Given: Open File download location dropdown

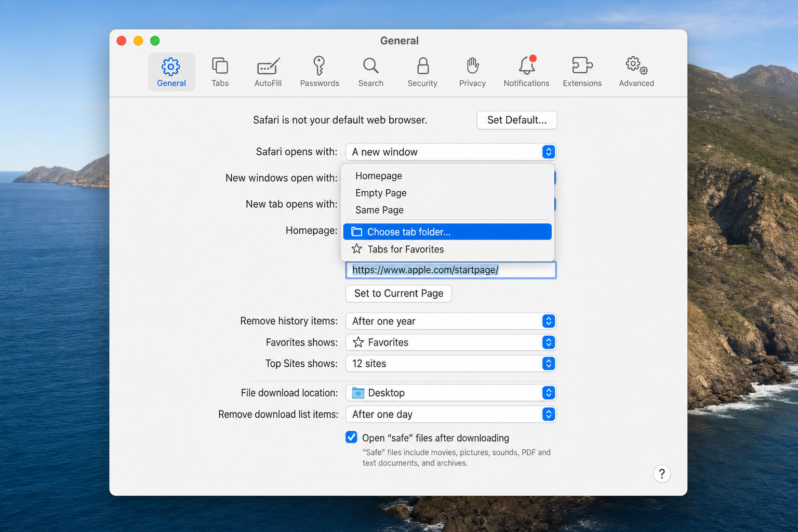Looking at the screenshot, I should (451, 393).
